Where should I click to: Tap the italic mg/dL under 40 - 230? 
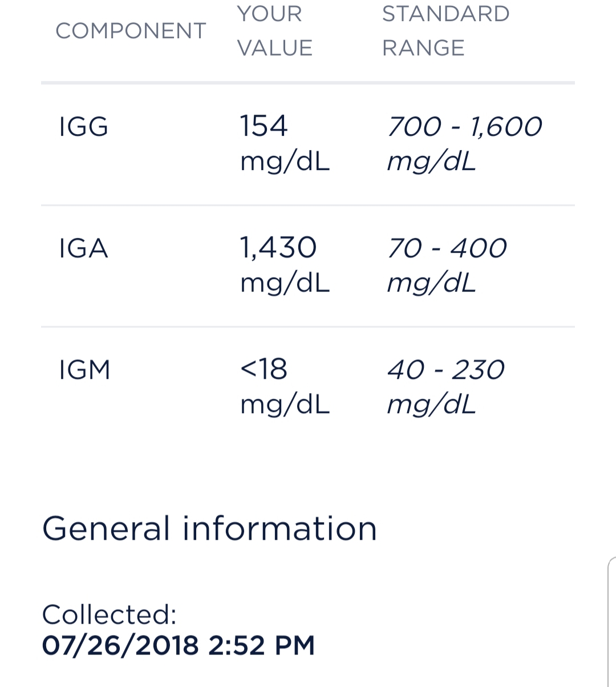click(431, 405)
